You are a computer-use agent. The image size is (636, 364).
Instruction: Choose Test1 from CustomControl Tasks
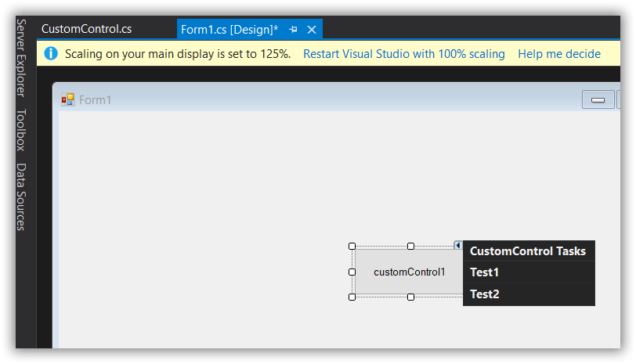tap(484, 272)
